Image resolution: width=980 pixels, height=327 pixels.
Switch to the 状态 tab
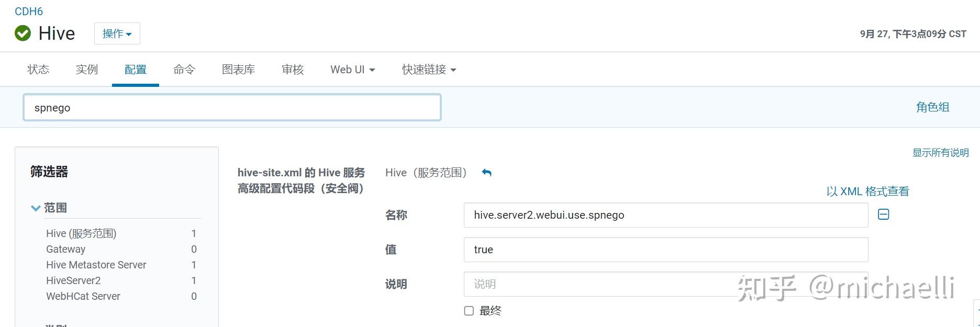point(38,70)
